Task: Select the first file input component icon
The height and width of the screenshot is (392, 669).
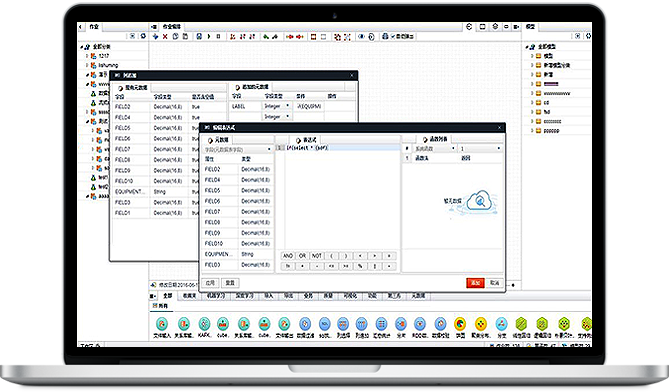Action: tap(162, 324)
